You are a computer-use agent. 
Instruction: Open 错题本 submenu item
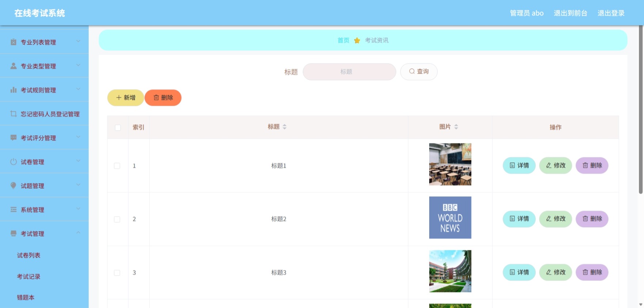coord(26,297)
